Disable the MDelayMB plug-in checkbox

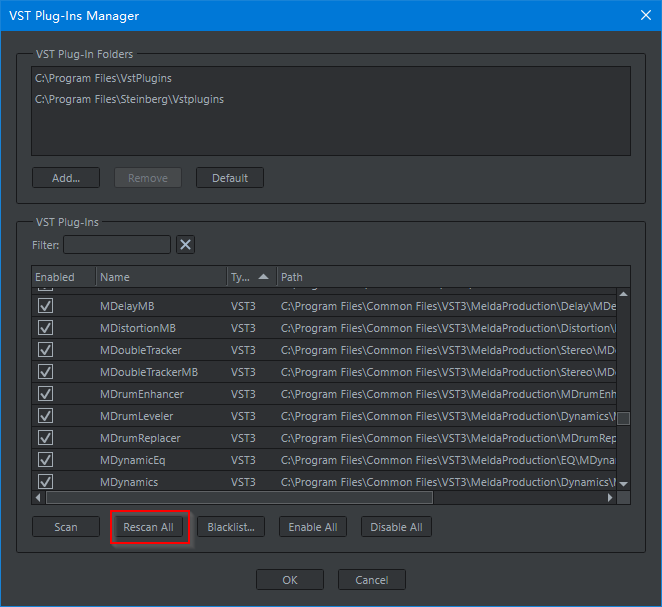click(45, 306)
